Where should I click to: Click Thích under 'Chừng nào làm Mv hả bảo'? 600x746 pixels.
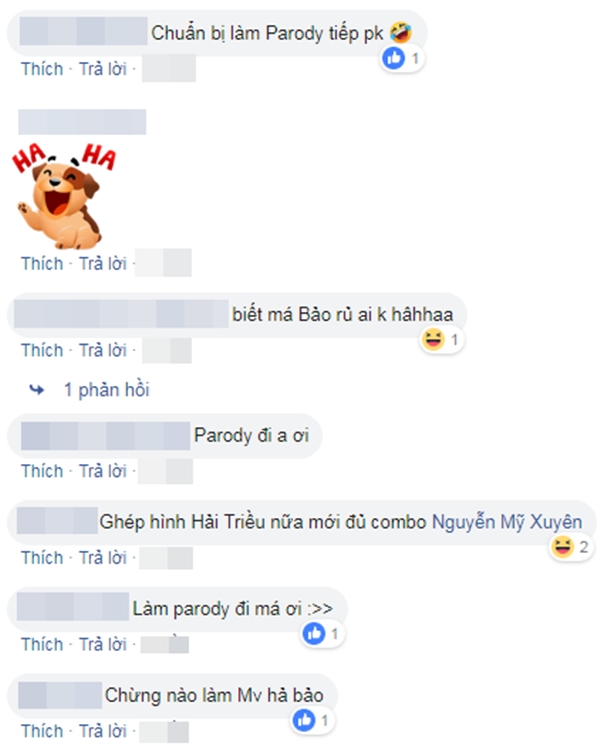[42, 731]
